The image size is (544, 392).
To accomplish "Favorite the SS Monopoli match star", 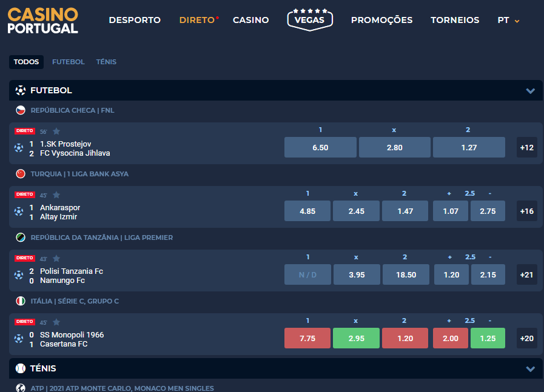I will [56, 322].
